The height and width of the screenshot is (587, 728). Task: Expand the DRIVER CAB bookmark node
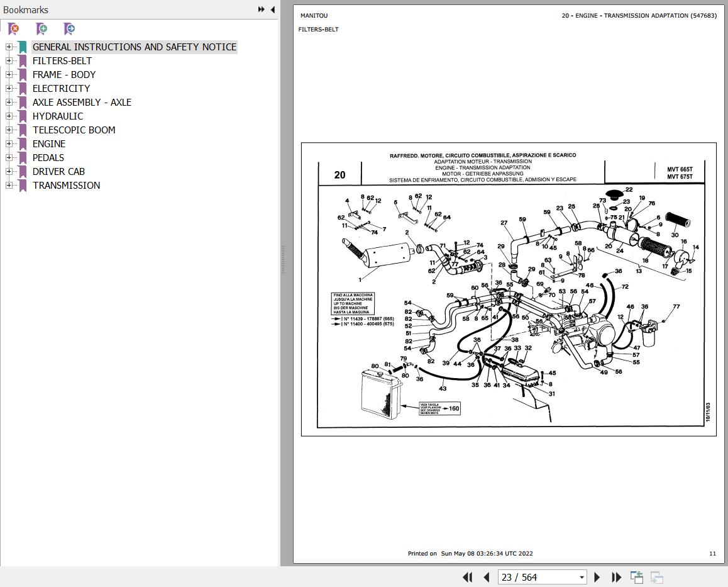point(9,172)
